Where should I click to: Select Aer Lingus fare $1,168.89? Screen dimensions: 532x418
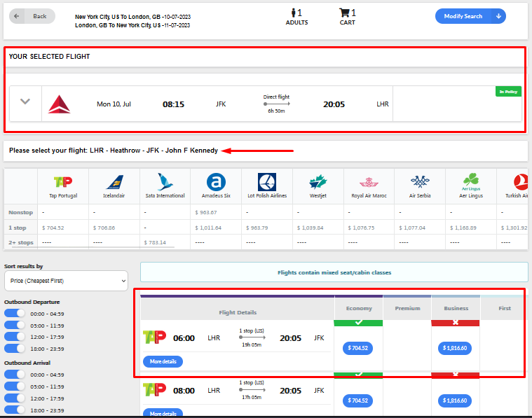tap(463, 228)
